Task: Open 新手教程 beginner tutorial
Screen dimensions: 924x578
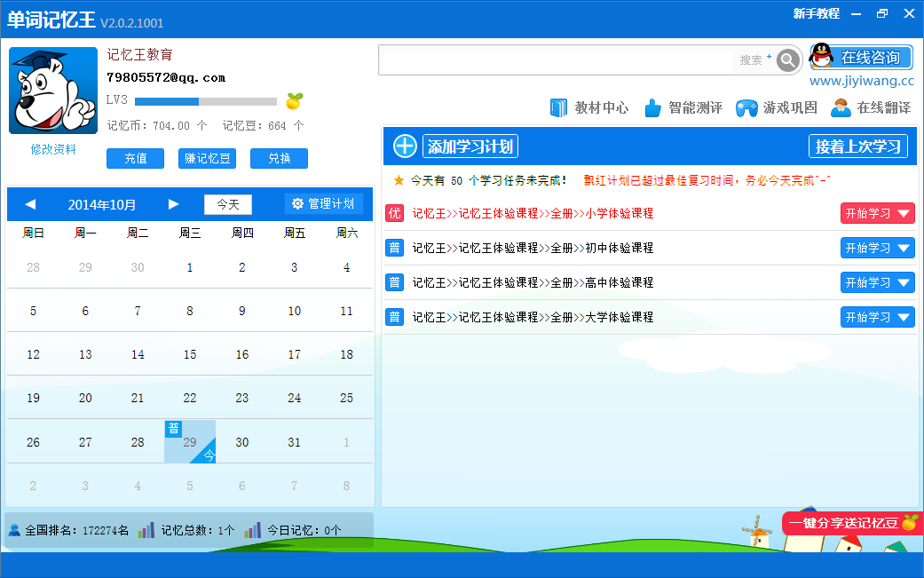Action: point(816,14)
